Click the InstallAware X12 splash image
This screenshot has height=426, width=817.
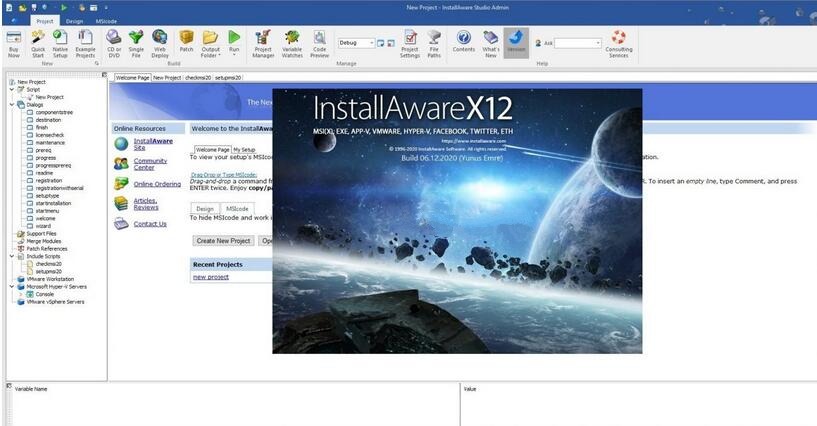pyautogui.click(x=457, y=221)
